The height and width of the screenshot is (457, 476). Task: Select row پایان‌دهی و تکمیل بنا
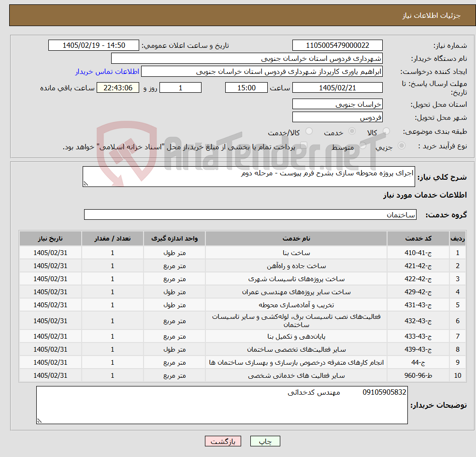242,337
